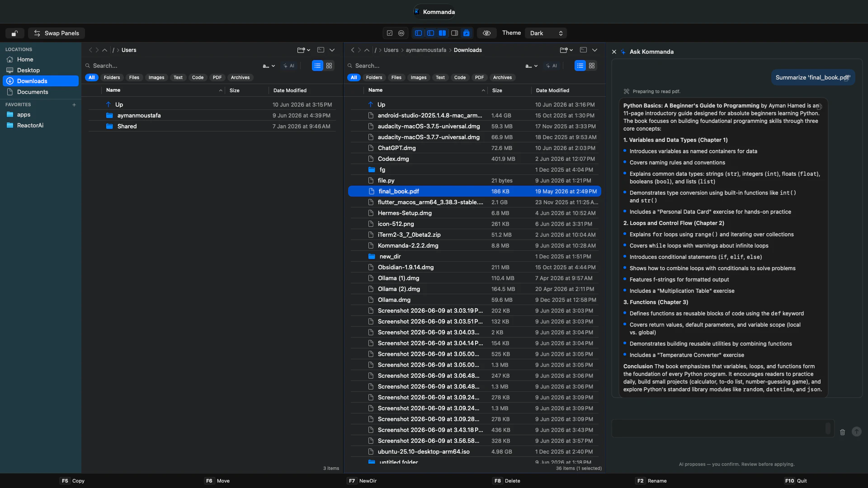Toggle the first sidebar layout icon in top toolbar
The image size is (868, 488).
click(418, 33)
